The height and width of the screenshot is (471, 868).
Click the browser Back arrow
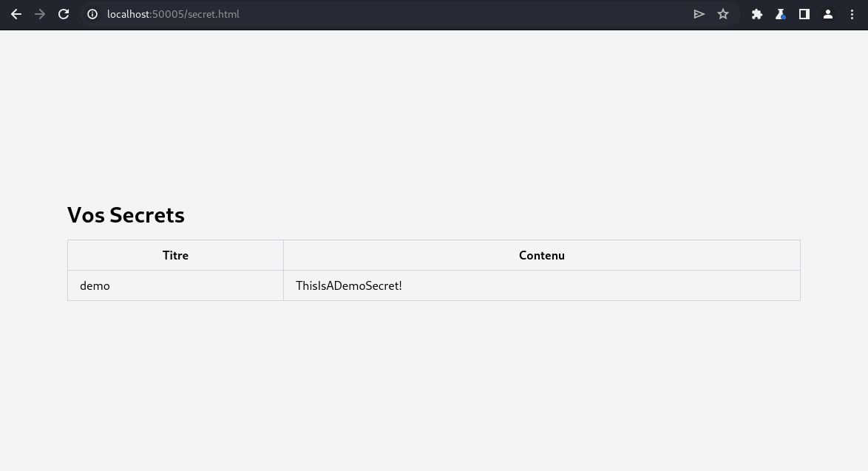point(16,14)
